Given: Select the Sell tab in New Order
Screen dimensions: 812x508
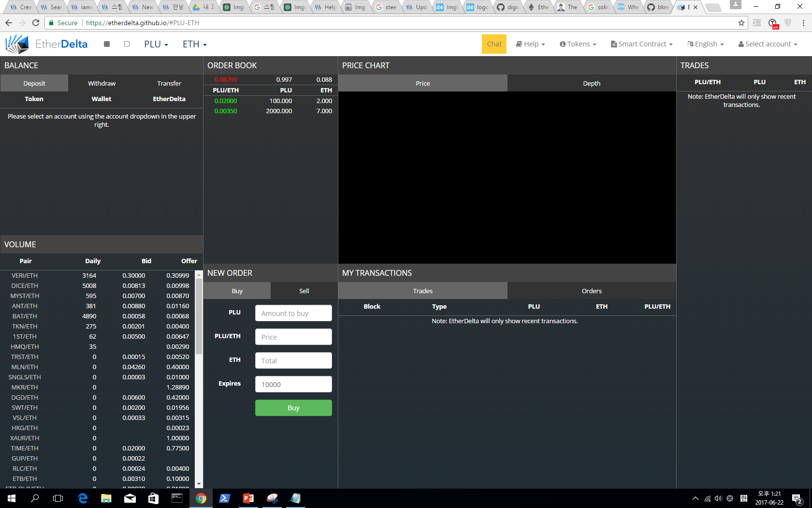Looking at the screenshot, I should 304,291.
